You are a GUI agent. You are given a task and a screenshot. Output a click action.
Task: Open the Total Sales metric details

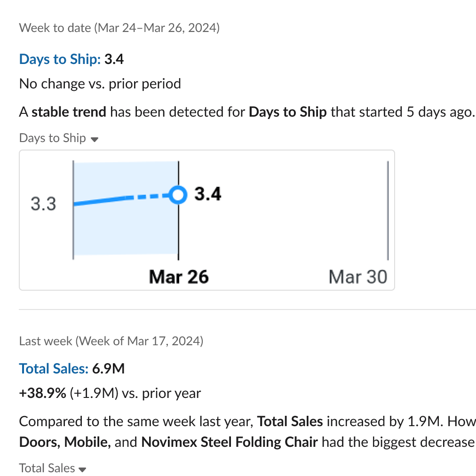pyautogui.click(x=54, y=369)
